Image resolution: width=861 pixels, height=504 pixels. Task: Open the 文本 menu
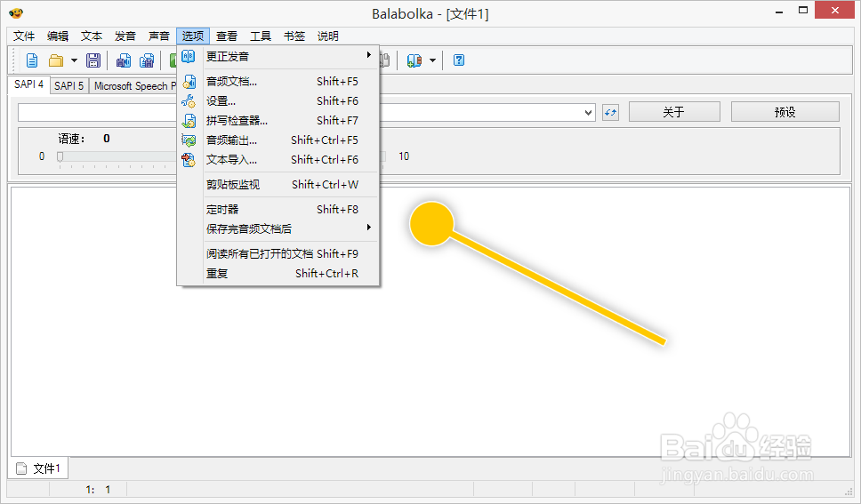[x=92, y=36]
